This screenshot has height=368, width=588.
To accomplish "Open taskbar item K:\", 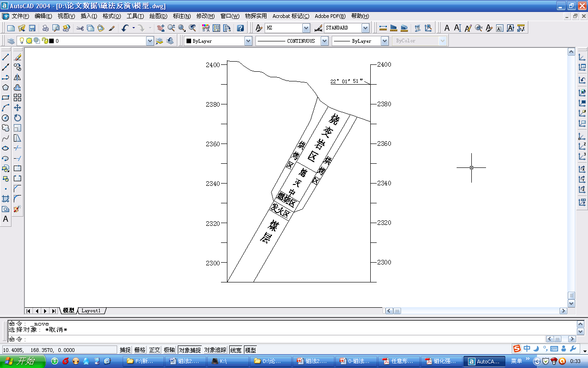I will (x=228, y=361).
